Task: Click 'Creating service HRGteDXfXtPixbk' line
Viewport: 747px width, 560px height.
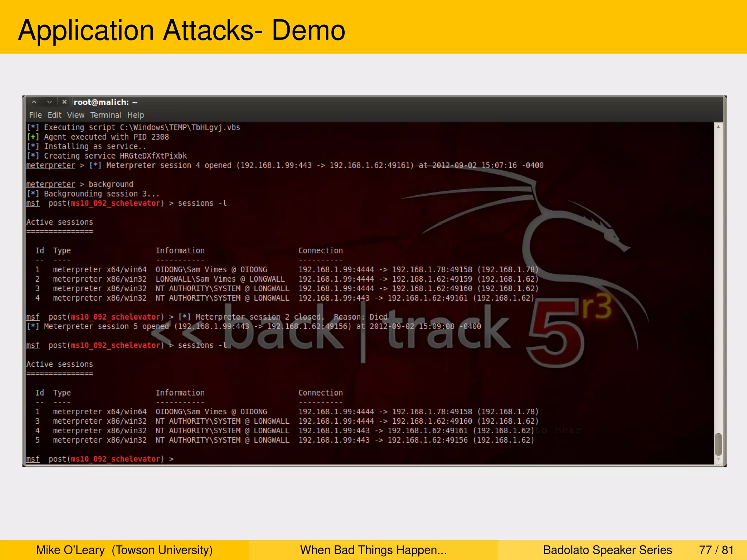Action: 107,156
